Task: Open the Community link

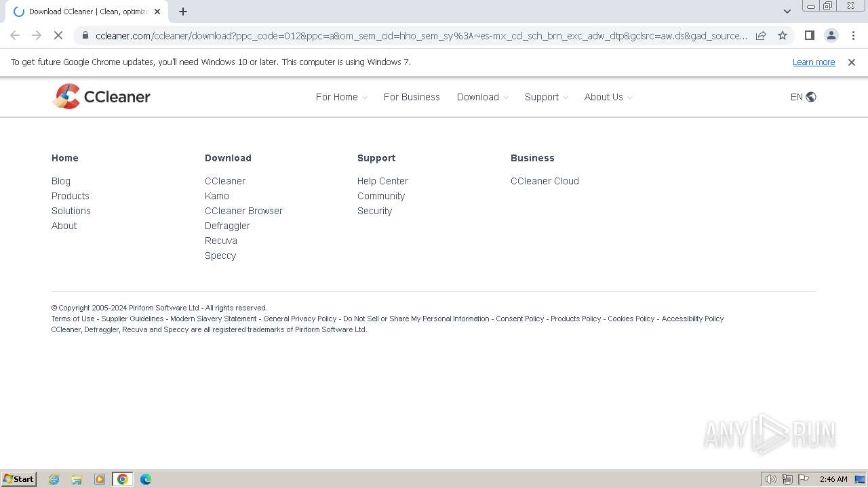Action: pos(381,196)
